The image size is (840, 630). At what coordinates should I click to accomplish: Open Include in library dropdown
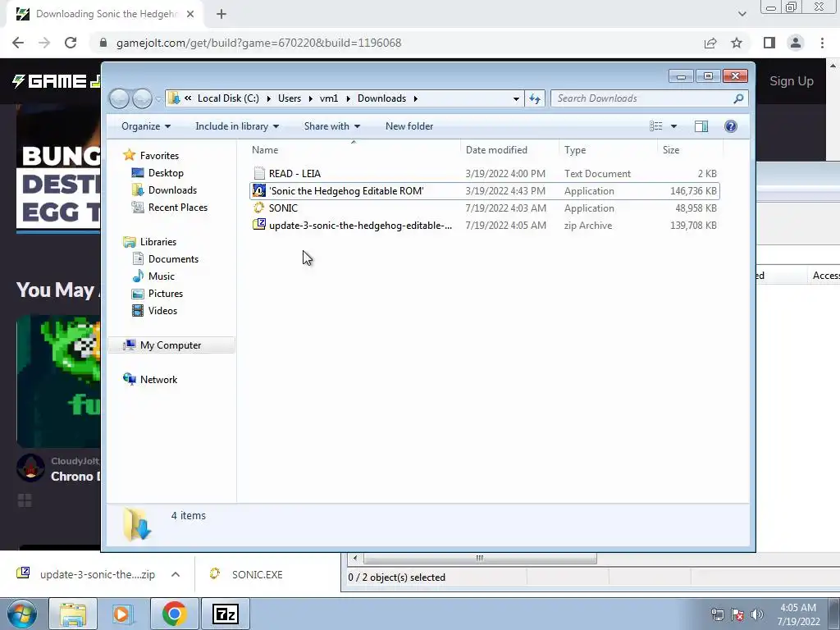coord(237,126)
